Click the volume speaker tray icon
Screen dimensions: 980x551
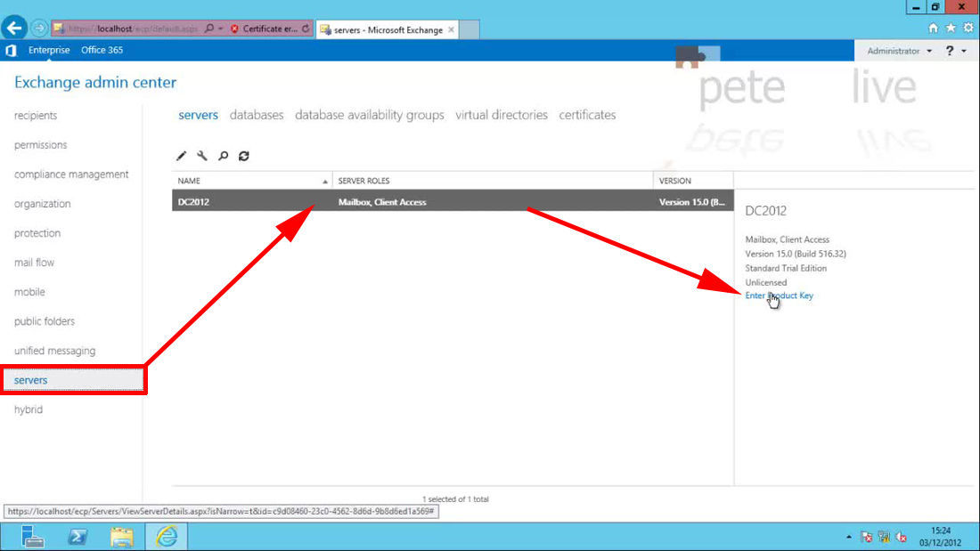point(902,537)
